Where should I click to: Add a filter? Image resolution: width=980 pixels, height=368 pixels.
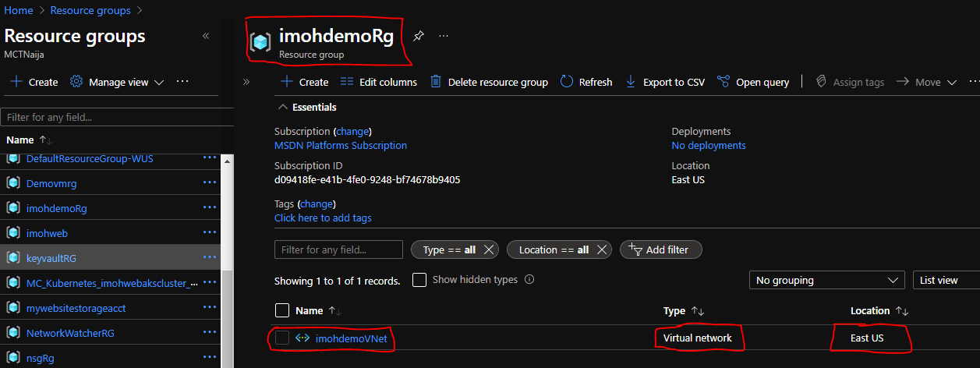pyautogui.click(x=660, y=249)
